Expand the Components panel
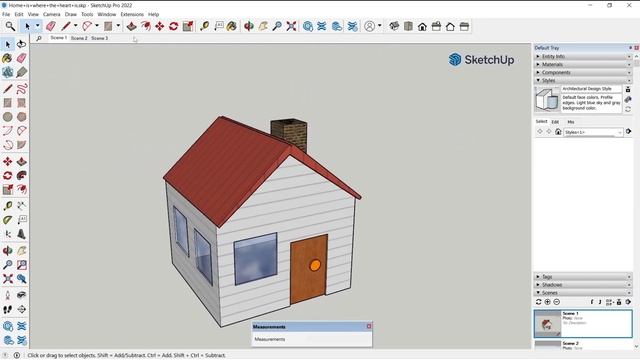This screenshot has height=360, width=640. [583, 72]
